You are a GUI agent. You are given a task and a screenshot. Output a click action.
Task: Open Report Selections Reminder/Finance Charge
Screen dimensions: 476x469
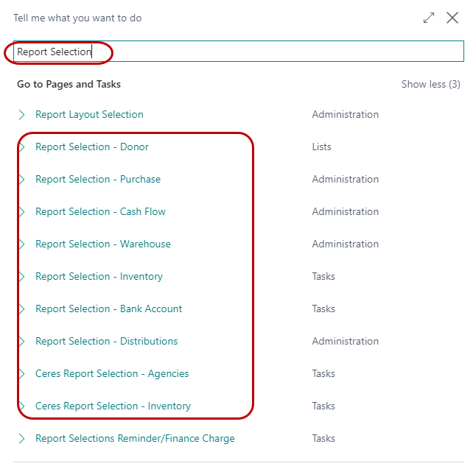point(135,439)
